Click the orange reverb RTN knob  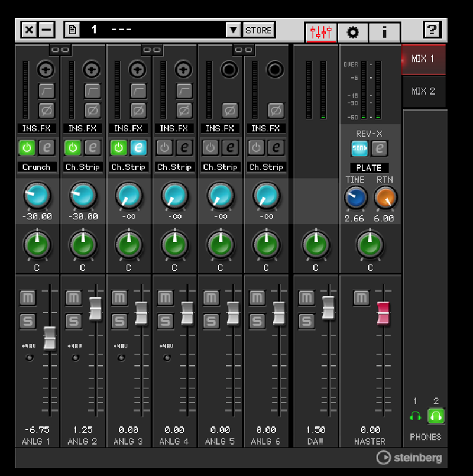click(385, 197)
